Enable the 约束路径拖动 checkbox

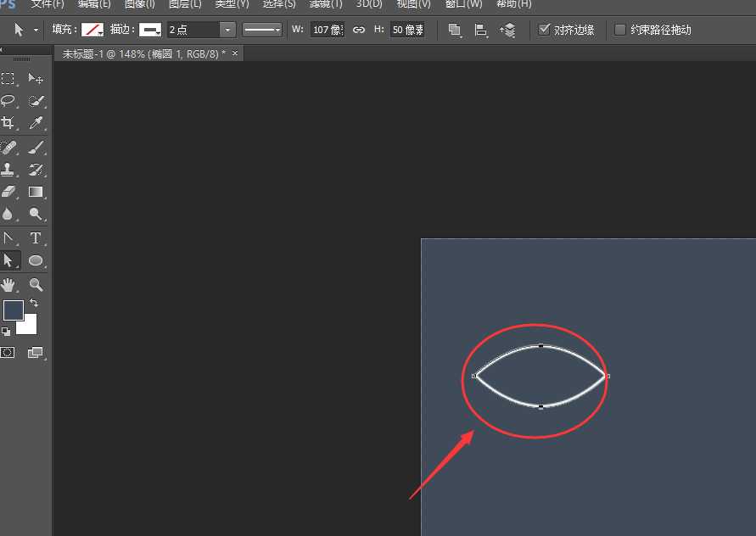620,30
